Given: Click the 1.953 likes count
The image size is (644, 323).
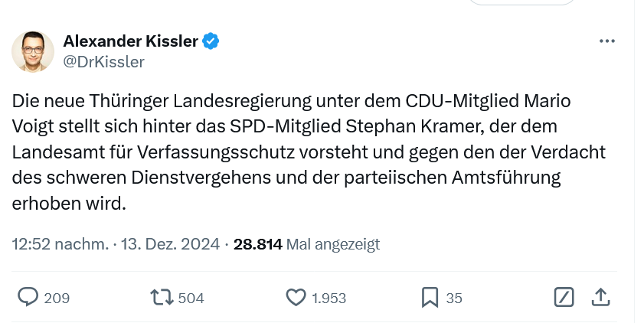Looking at the screenshot, I should tap(329, 298).
